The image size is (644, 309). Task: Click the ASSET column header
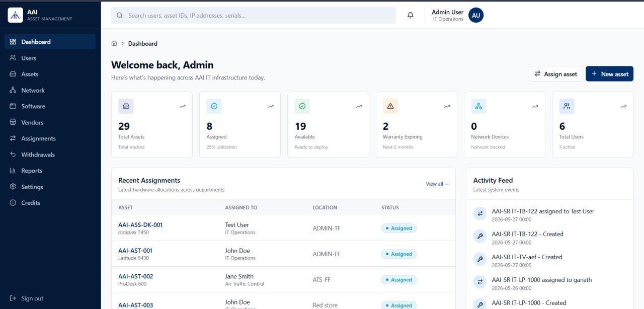click(x=126, y=207)
